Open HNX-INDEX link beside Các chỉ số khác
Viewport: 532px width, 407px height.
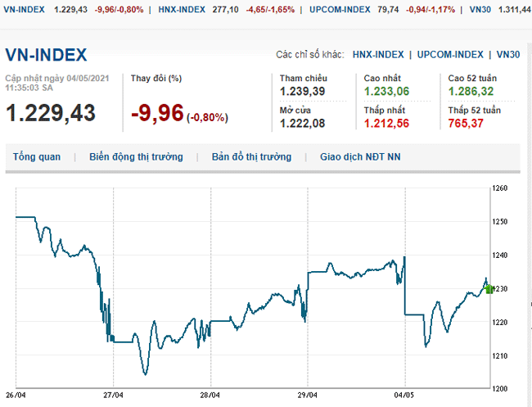[377, 55]
